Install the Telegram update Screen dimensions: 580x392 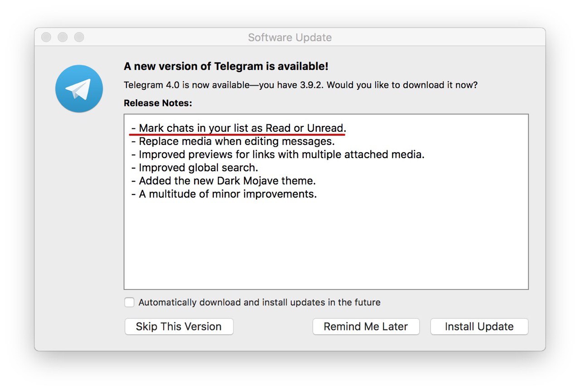(x=479, y=327)
